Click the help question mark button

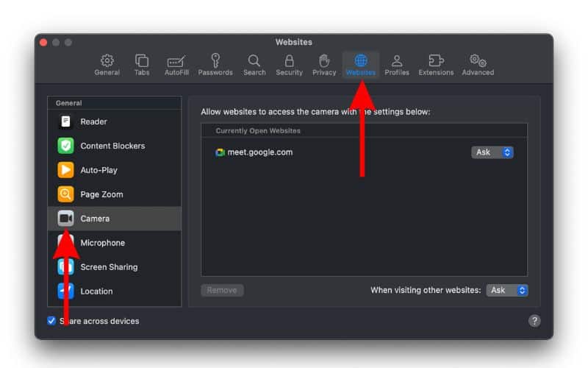click(534, 321)
